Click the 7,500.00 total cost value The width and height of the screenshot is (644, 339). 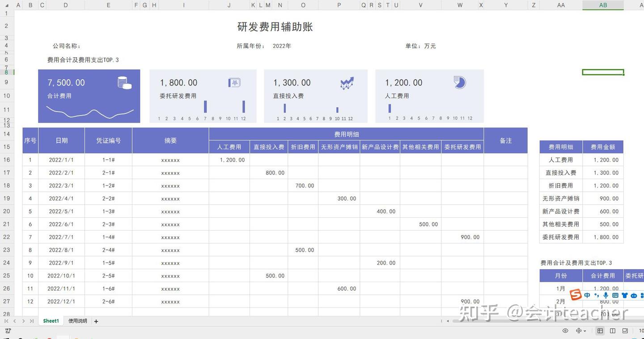click(66, 83)
